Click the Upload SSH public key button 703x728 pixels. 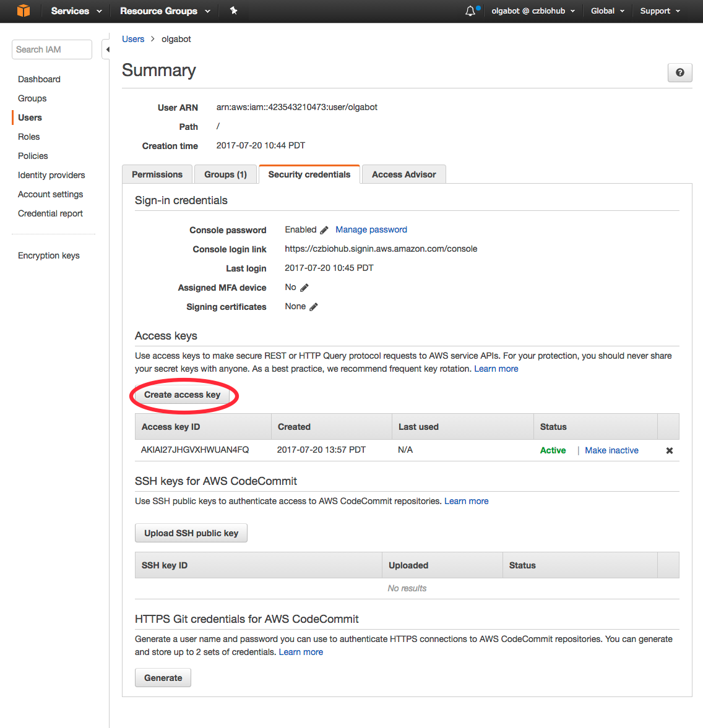coord(191,533)
